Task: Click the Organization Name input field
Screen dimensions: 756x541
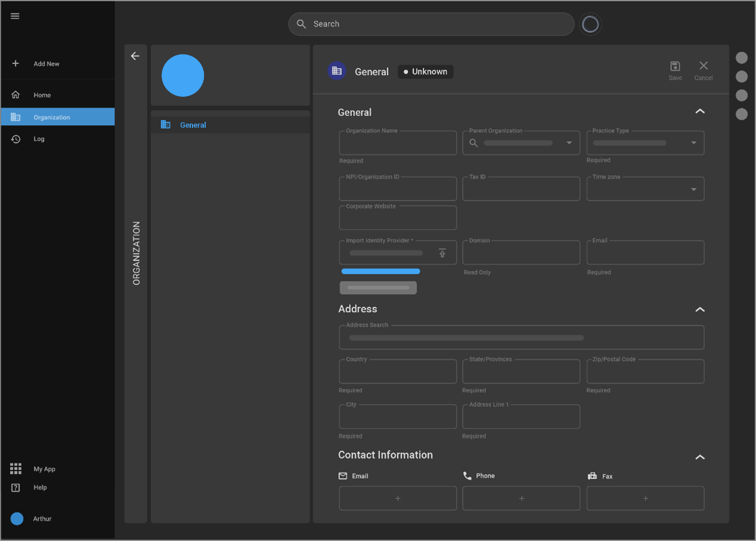Action: [x=397, y=144]
